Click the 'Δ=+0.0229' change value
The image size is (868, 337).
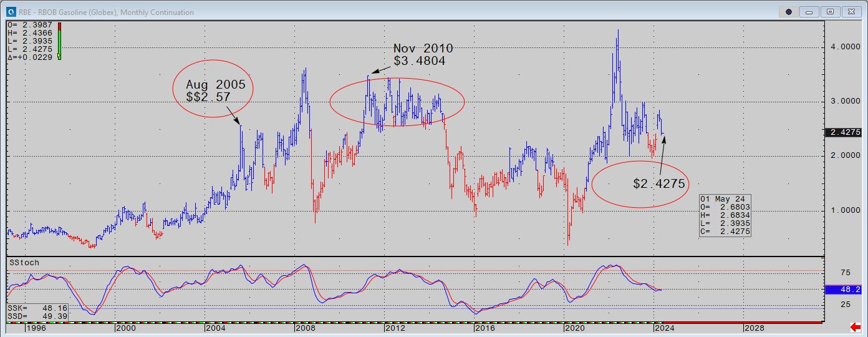29,56
